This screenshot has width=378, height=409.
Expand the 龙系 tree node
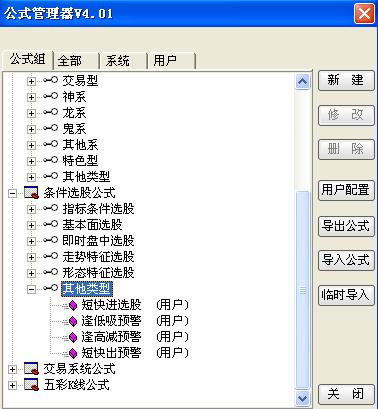31,113
